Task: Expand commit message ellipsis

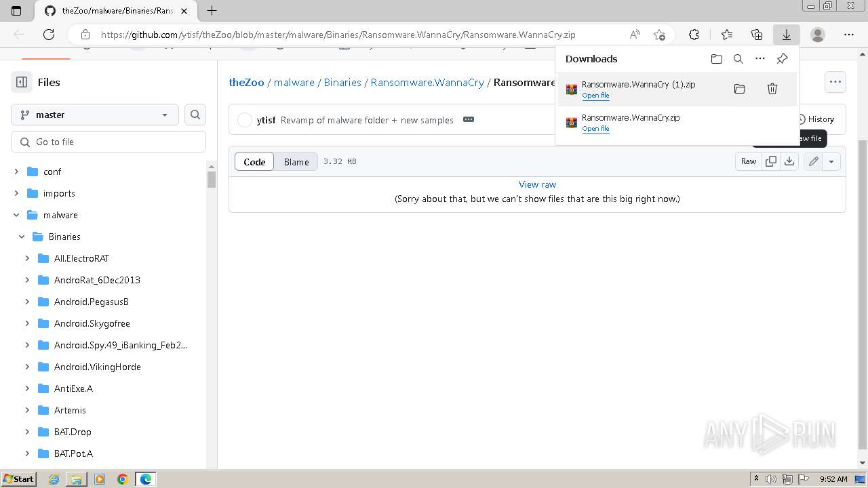Action: pos(469,119)
